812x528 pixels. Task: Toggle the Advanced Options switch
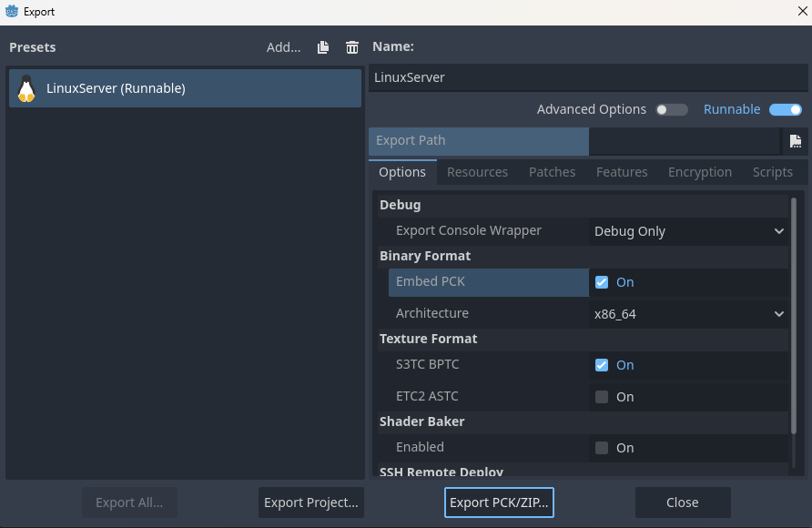(x=672, y=109)
